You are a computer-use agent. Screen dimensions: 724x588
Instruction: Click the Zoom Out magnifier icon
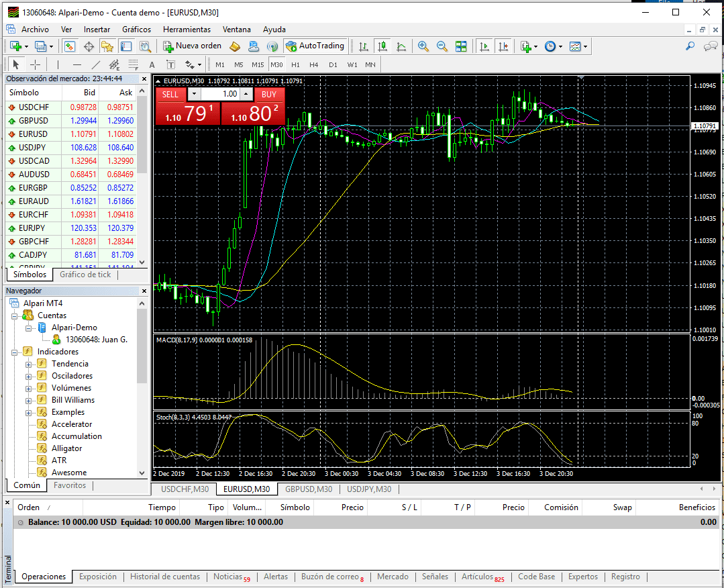click(442, 46)
